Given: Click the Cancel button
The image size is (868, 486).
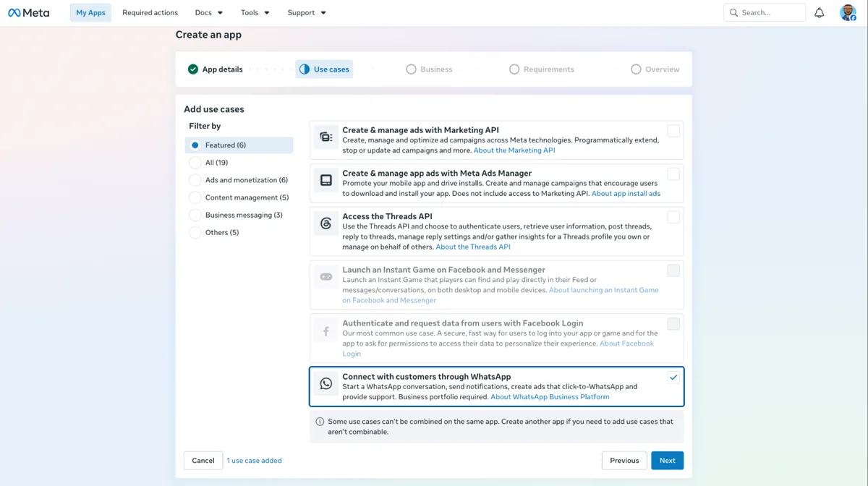Looking at the screenshot, I should click(x=203, y=461).
